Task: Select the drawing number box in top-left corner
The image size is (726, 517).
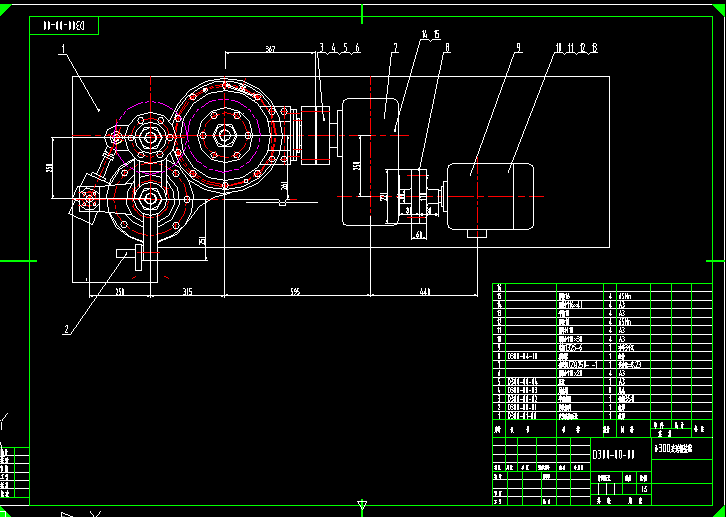Action: coord(64,24)
